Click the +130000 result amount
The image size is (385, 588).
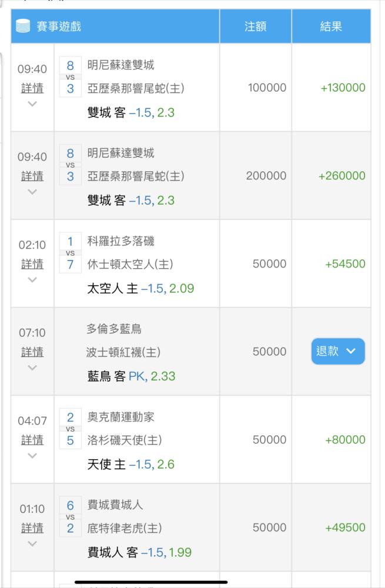pyautogui.click(x=343, y=88)
